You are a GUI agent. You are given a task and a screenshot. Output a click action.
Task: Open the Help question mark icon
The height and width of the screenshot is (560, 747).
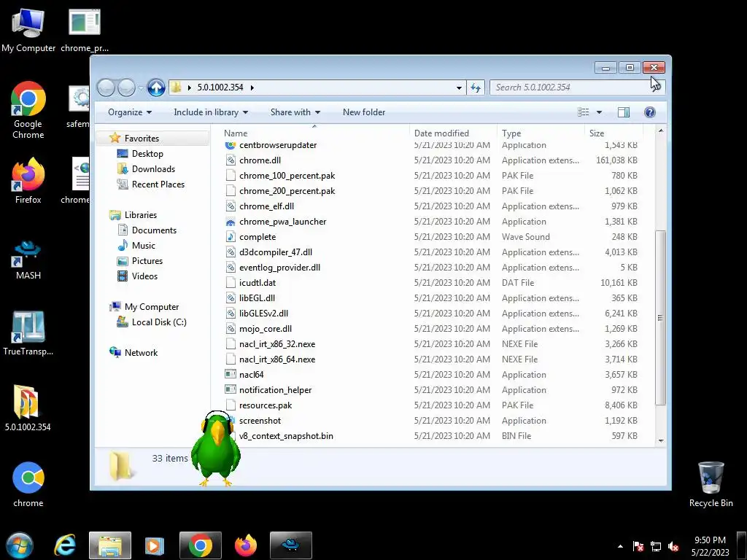point(649,112)
